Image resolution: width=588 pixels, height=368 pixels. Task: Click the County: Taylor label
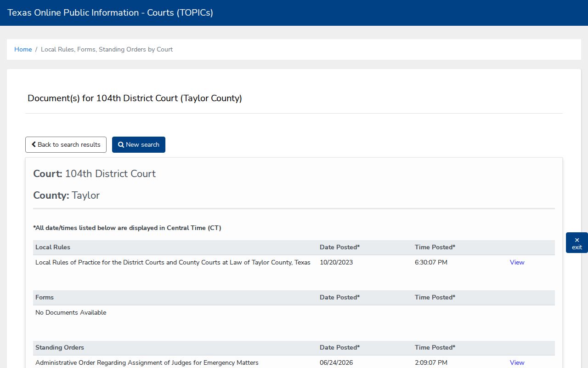pos(66,195)
